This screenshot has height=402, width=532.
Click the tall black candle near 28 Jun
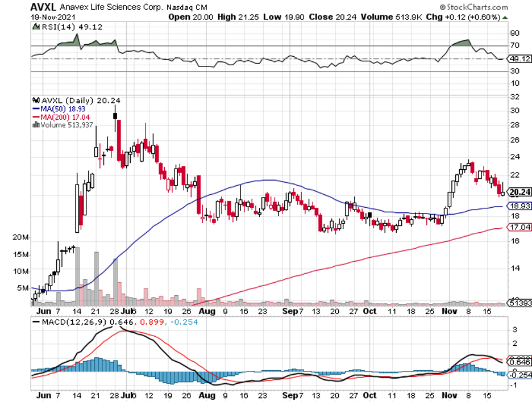pyautogui.click(x=115, y=116)
